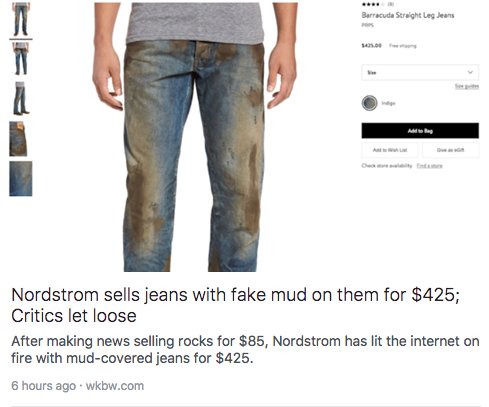Image resolution: width=489 pixels, height=407 pixels.
Task: Open the Size guides link
Action: pos(467,86)
